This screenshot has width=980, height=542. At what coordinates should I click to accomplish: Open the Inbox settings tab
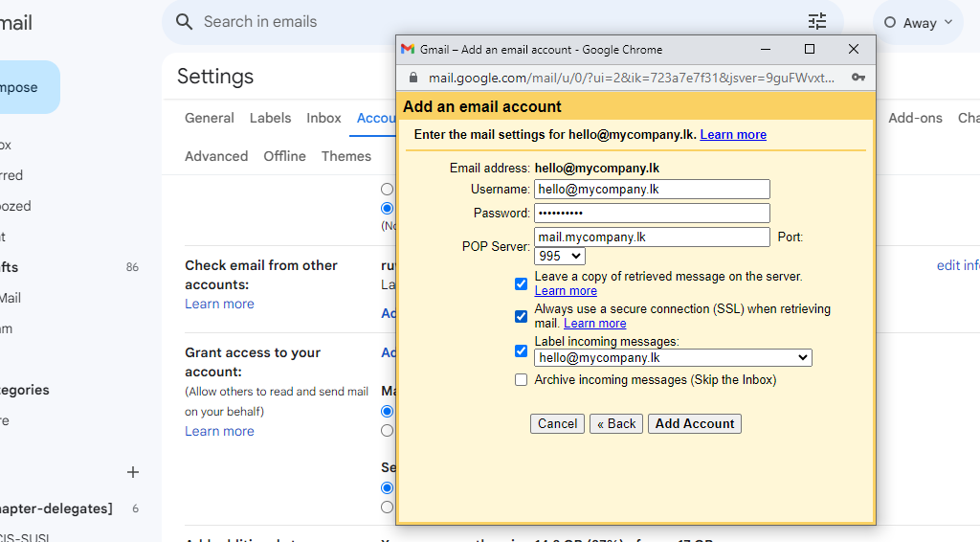click(x=323, y=118)
